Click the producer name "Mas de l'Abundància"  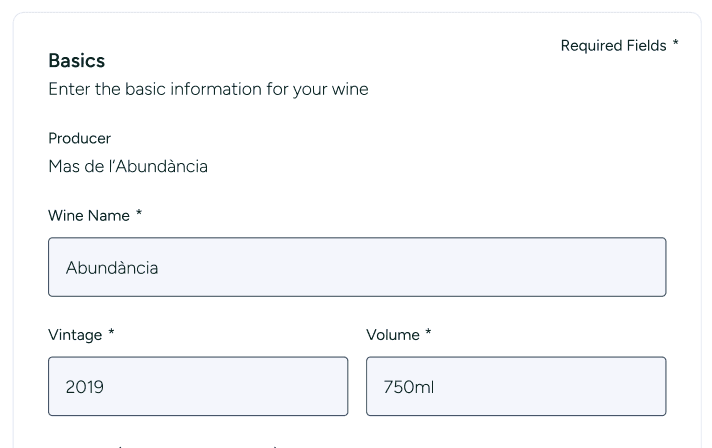(x=128, y=166)
